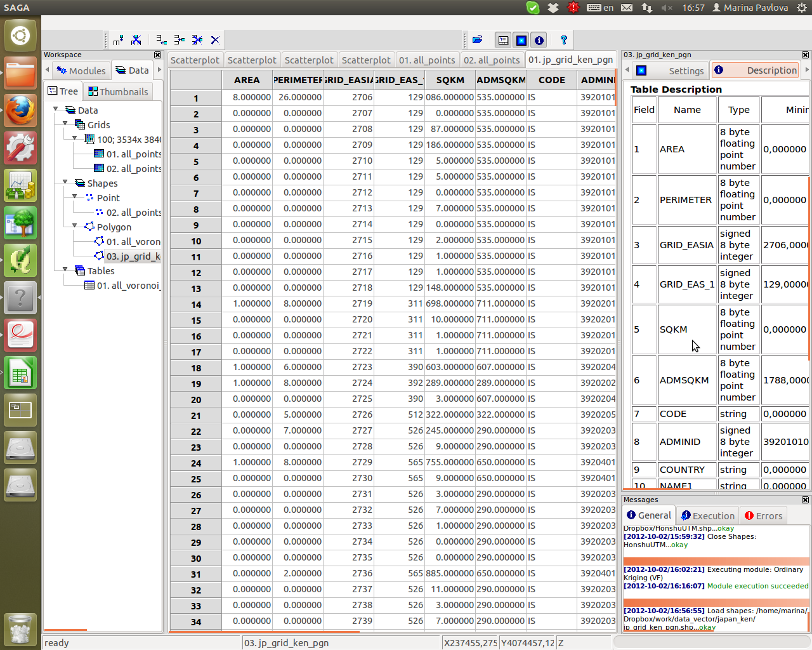The image size is (812, 650).
Task: Collapse the Grids tree node
Action: tap(65, 124)
